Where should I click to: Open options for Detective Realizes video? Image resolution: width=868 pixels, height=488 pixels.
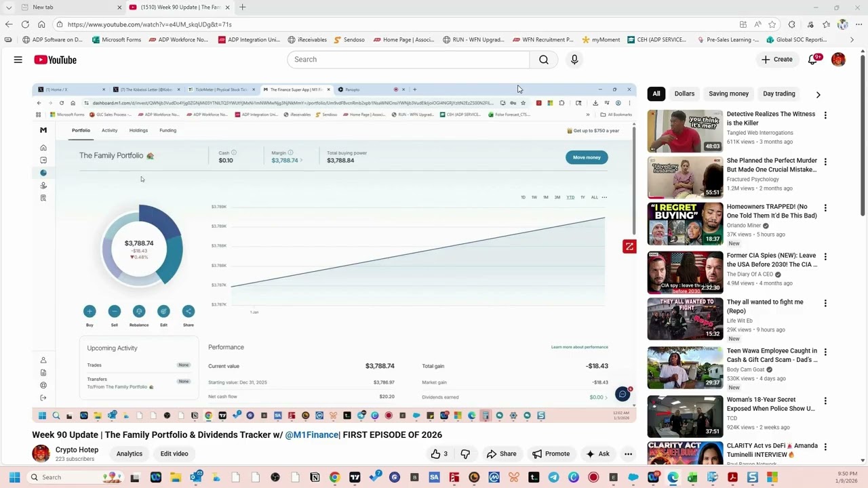825,115
